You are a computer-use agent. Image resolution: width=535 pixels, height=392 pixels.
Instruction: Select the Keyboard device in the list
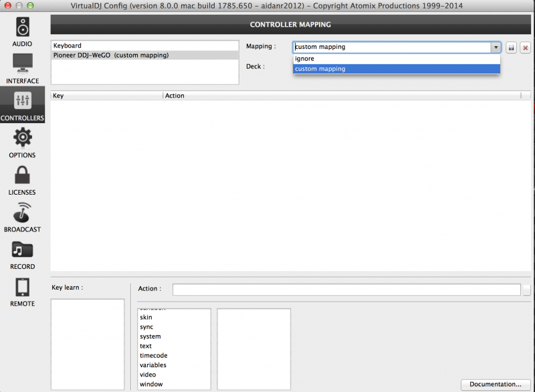point(144,45)
